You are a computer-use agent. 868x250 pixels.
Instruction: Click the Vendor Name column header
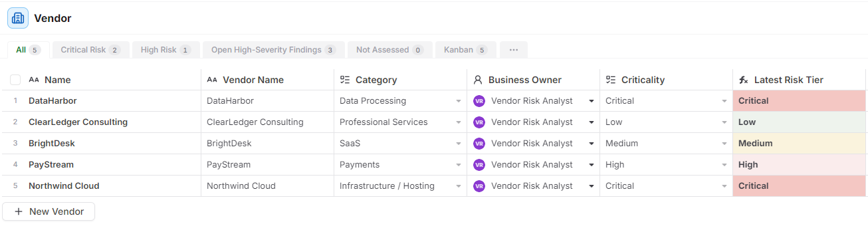click(x=268, y=80)
